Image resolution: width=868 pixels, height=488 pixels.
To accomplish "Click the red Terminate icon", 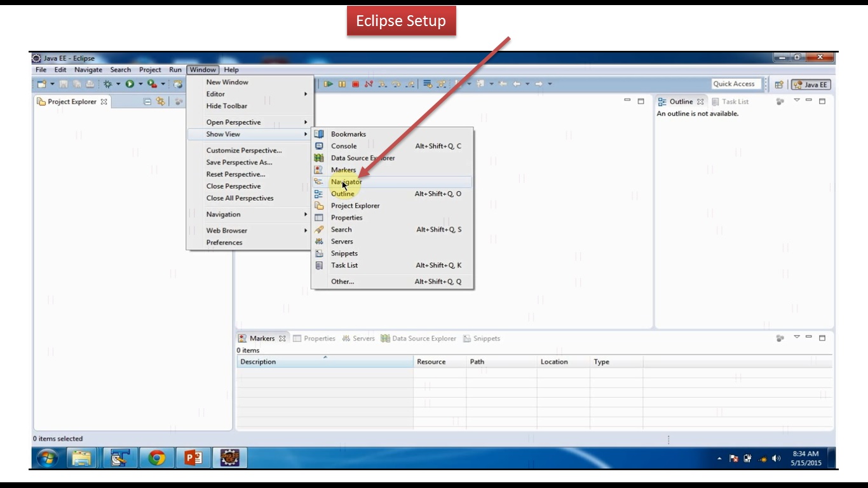I will 355,84.
